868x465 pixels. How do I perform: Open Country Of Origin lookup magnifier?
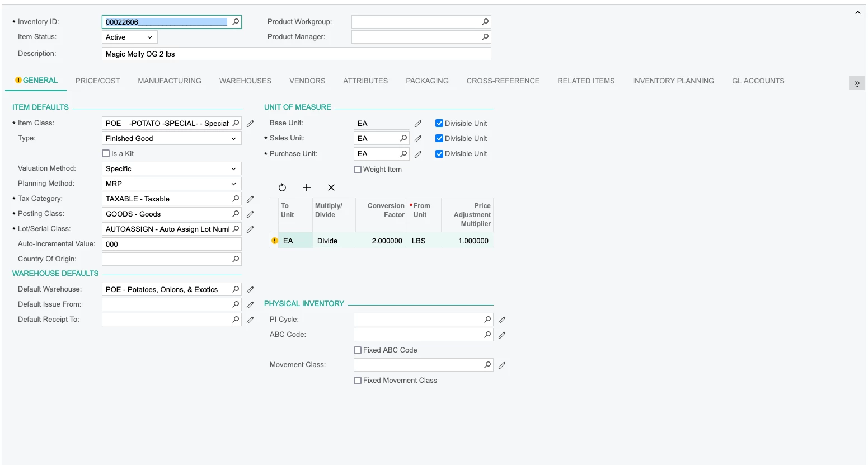coord(236,259)
